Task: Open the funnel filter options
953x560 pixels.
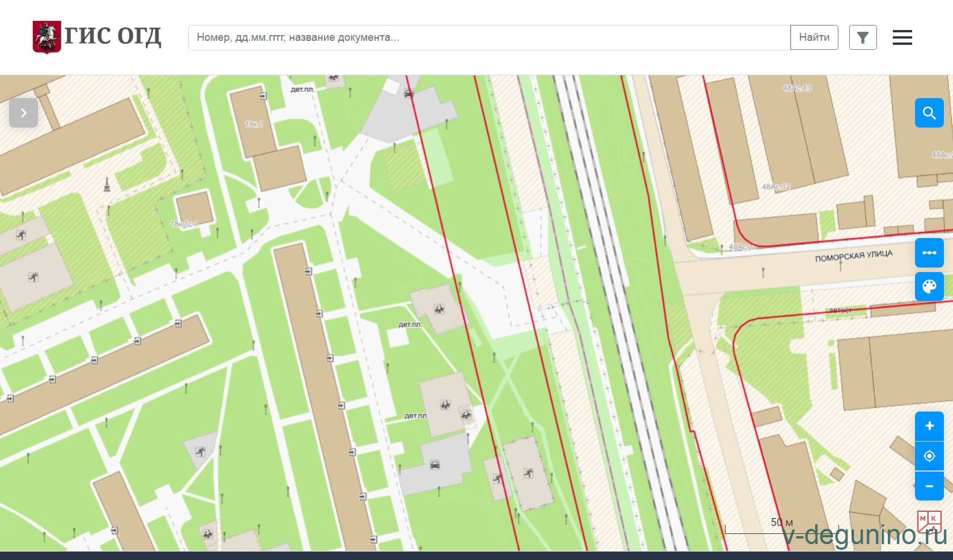Action: point(862,37)
